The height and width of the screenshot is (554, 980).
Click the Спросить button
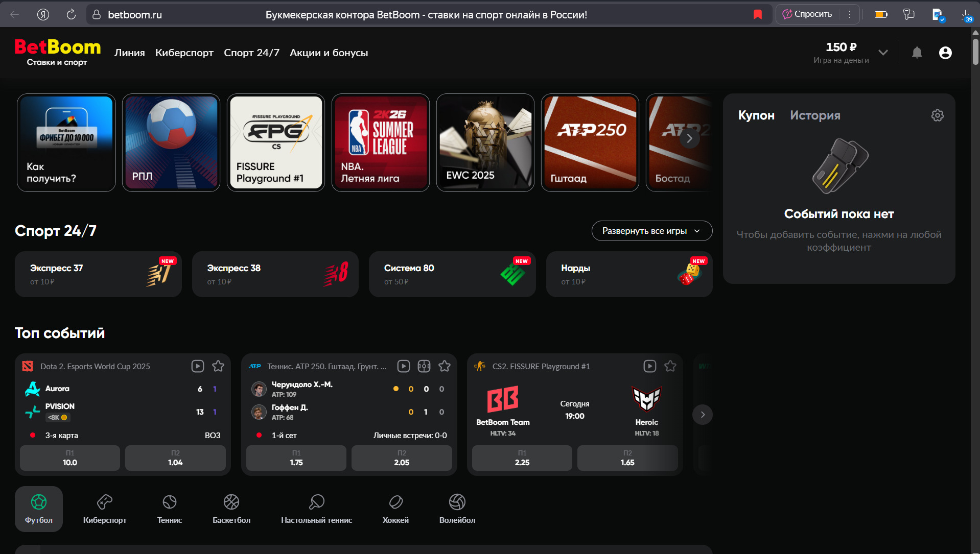click(x=807, y=14)
